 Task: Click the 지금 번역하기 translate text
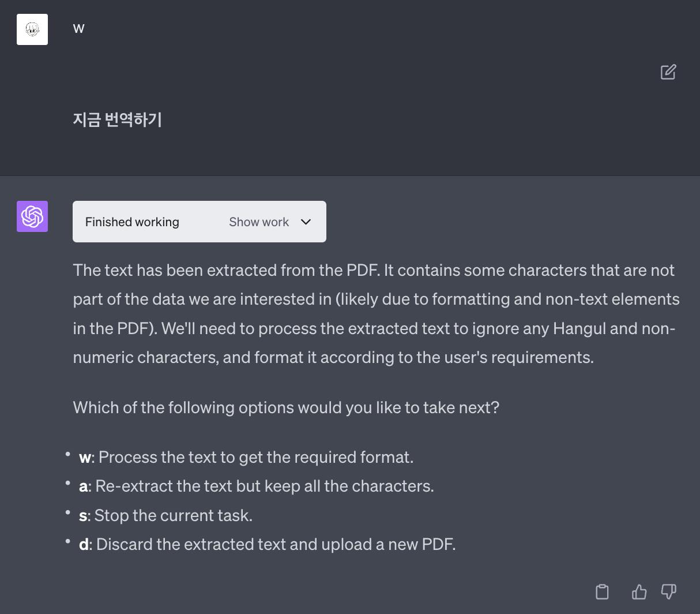[118, 119]
